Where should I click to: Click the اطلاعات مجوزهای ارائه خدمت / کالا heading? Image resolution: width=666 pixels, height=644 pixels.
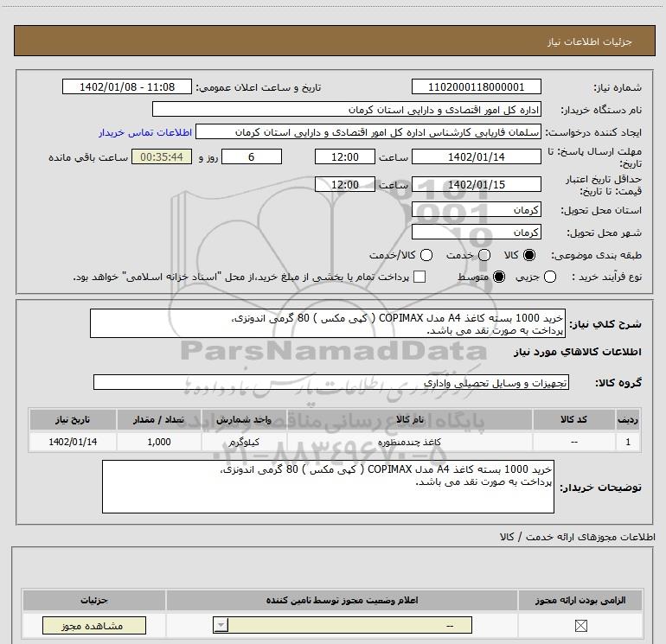click(x=577, y=537)
